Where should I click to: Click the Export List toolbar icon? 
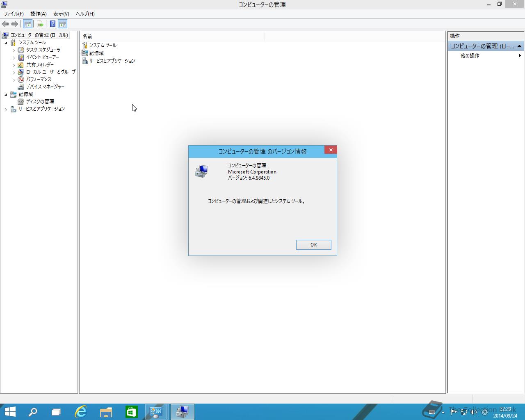(x=40, y=24)
